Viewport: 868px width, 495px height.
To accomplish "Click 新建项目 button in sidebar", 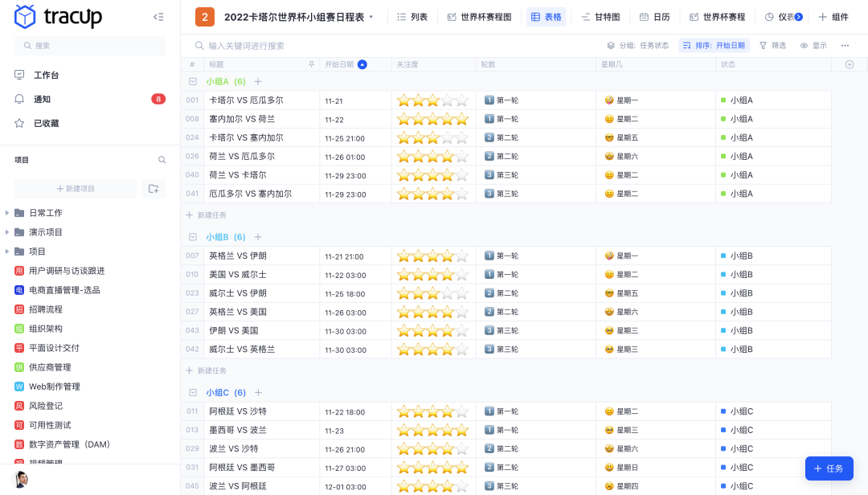I will coord(76,188).
